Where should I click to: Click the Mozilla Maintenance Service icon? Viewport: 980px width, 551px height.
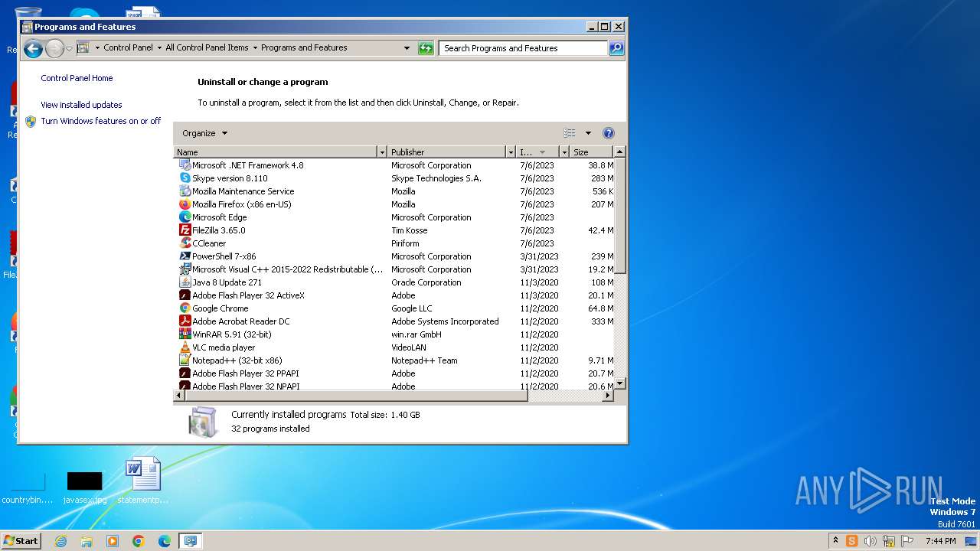click(185, 191)
